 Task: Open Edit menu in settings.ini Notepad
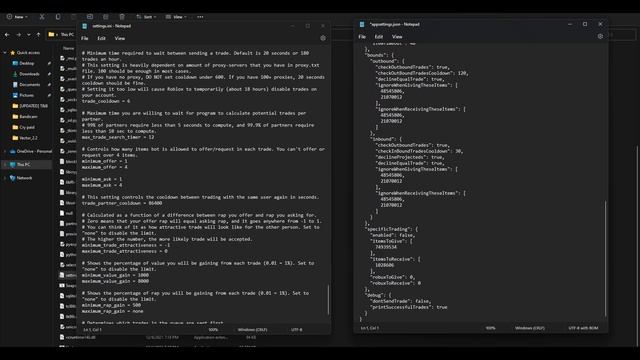(101, 38)
